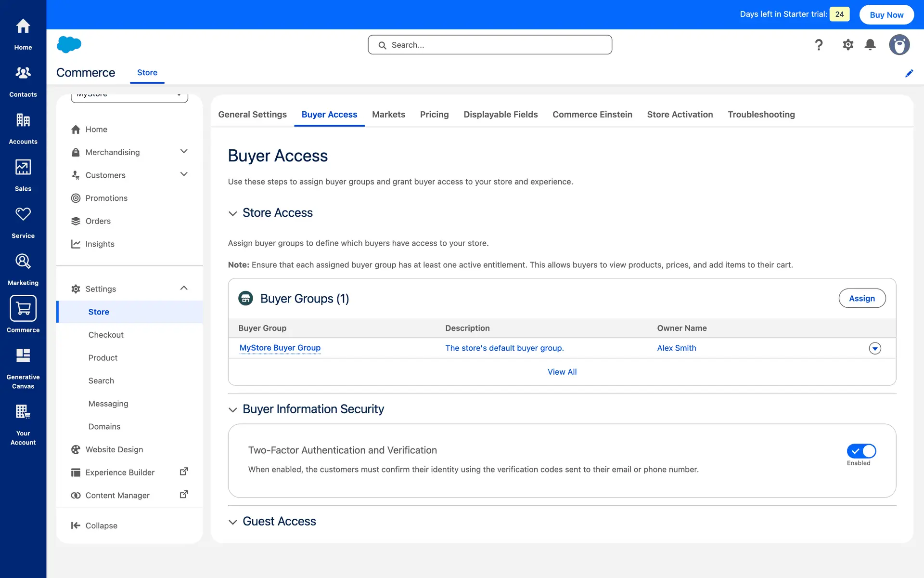Open row actions dropdown for MyStore Buyer Group
The width and height of the screenshot is (924, 578).
click(x=875, y=348)
